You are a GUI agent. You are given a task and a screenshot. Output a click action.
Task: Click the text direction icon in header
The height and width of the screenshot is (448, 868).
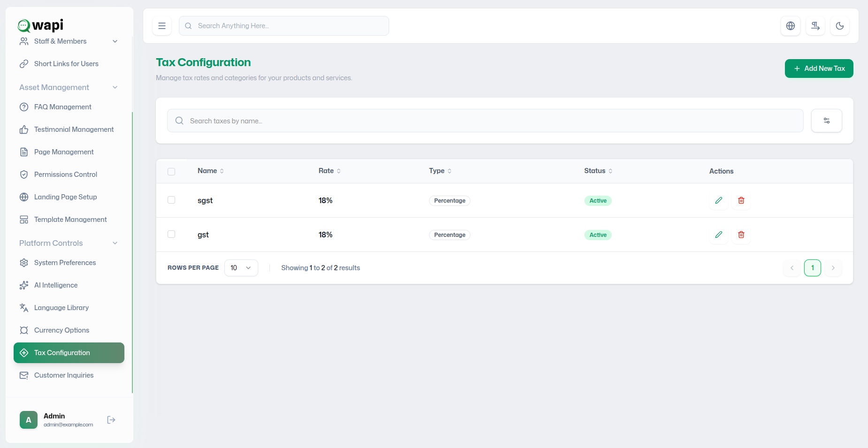tap(815, 26)
